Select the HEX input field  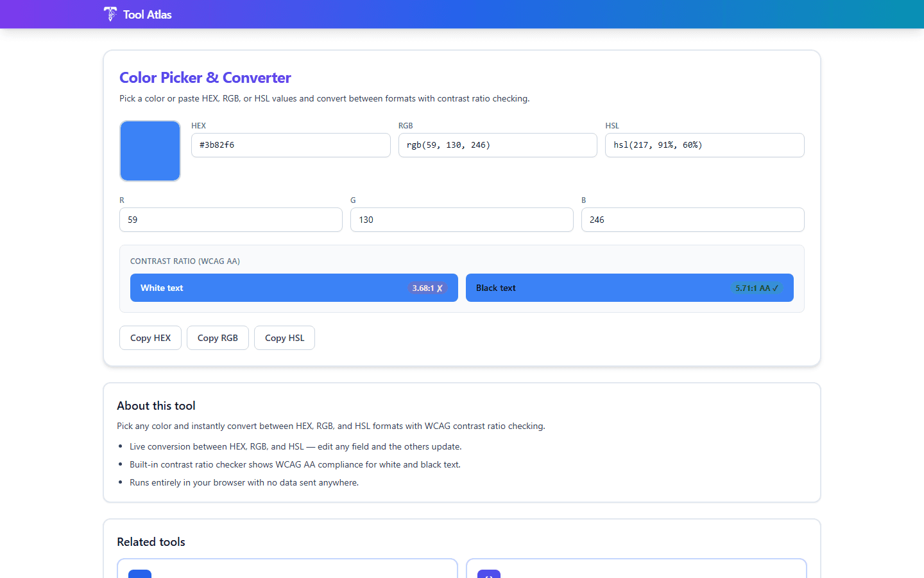point(290,144)
